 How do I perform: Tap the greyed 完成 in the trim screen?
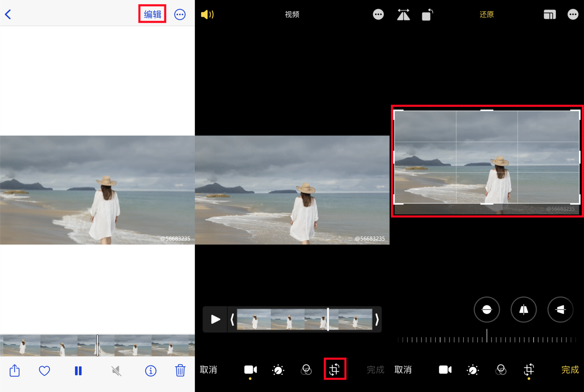pyautogui.click(x=375, y=370)
